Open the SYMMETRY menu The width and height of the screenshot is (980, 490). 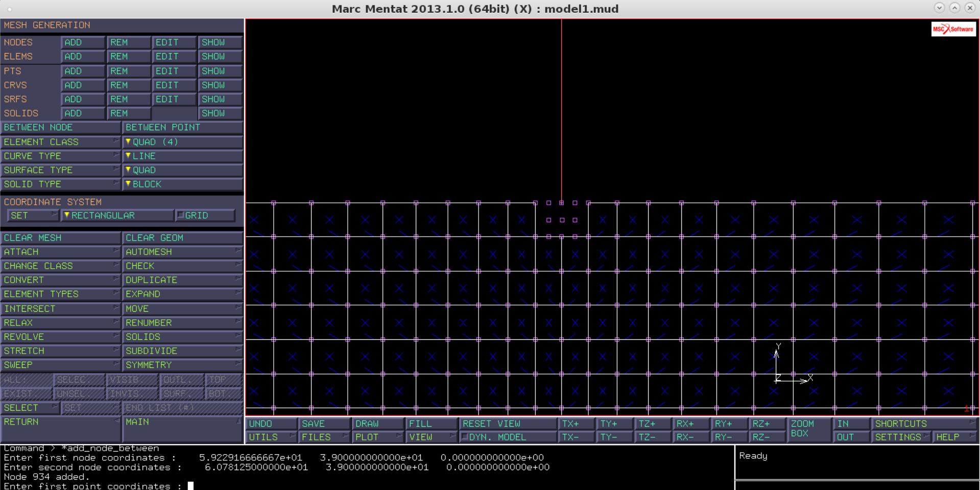tap(182, 365)
